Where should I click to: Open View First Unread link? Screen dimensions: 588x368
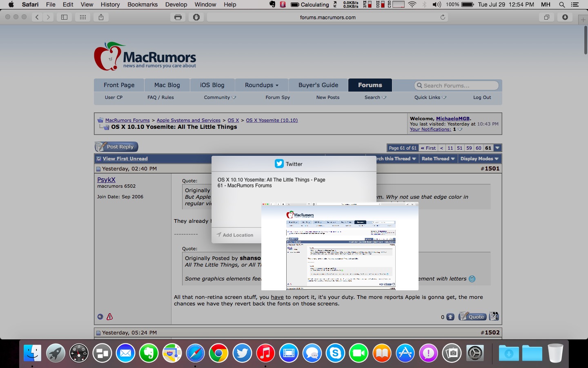(x=125, y=159)
